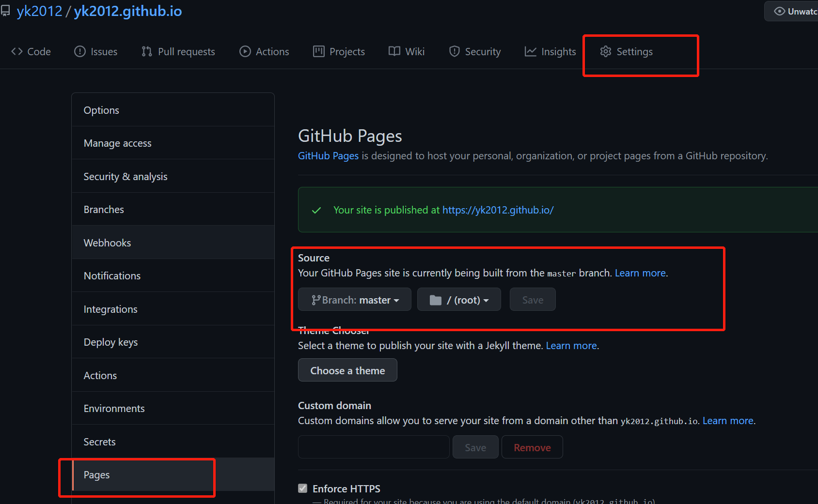Click the eye icon on Unwatch button
The image size is (818, 504).
coord(779,11)
